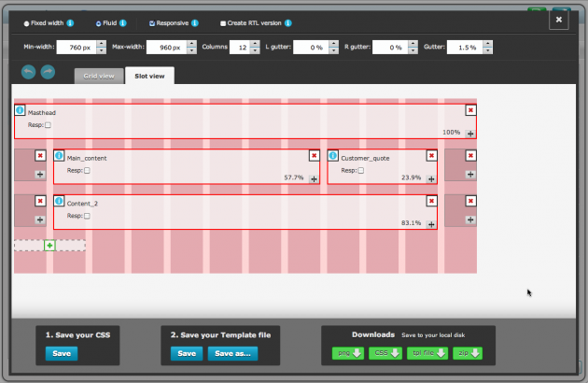The height and width of the screenshot is (383, 588).
Task: Download the zip package
Action: [x=469, y=353]
